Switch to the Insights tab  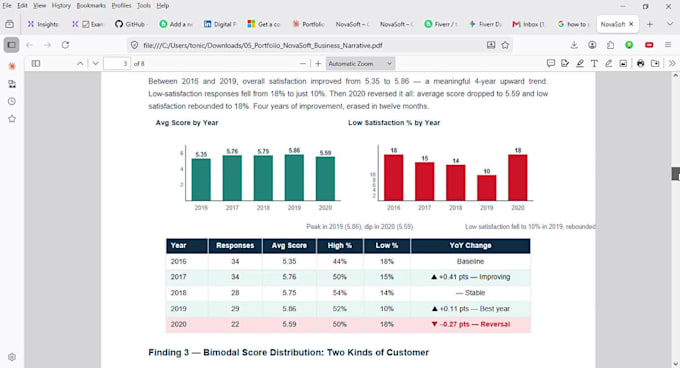pos(43,24)
